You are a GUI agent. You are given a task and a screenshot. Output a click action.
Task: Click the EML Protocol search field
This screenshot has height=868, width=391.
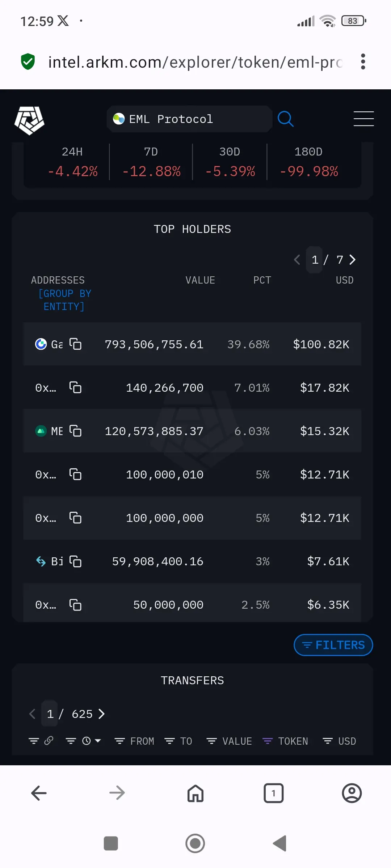click(x=189, y=119)
